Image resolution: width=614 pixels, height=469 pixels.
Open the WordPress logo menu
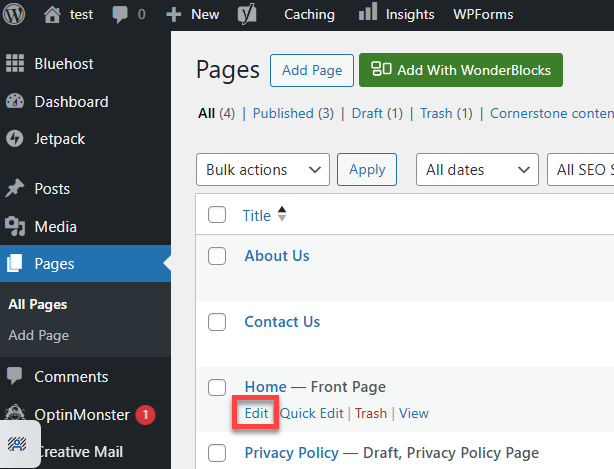pos(14,14)
